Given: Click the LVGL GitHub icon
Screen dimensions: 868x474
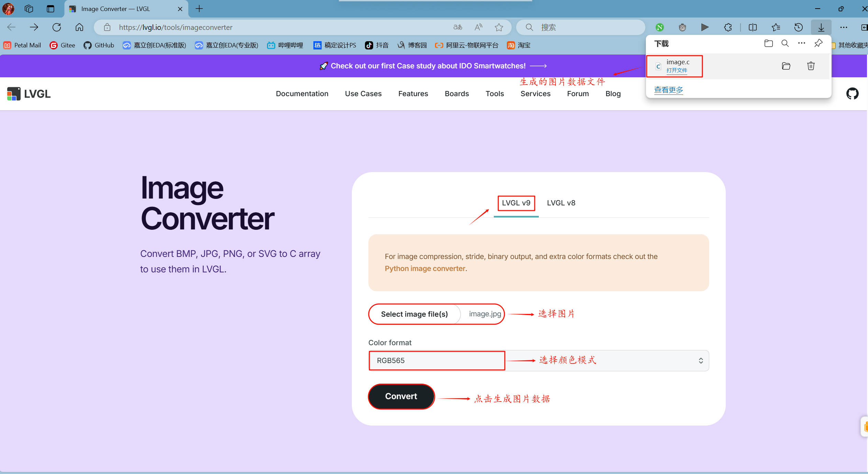Looking at the screenshot, I should (853, 93).
